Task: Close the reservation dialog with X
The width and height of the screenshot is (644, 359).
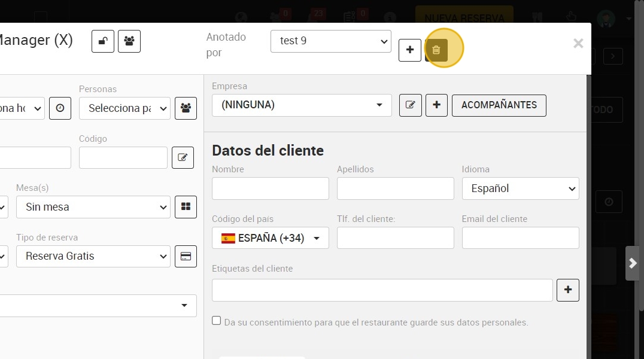Action: coord(578,43)
